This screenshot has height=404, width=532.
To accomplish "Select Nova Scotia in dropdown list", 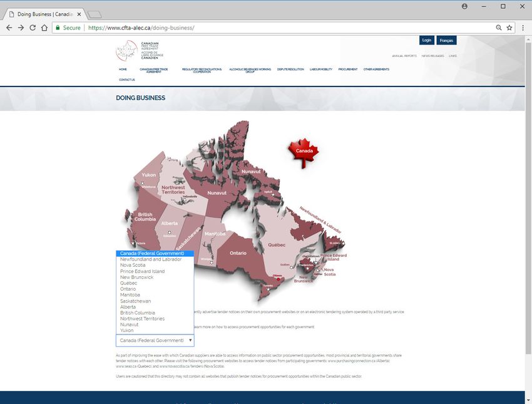I will tap(155, 265).
